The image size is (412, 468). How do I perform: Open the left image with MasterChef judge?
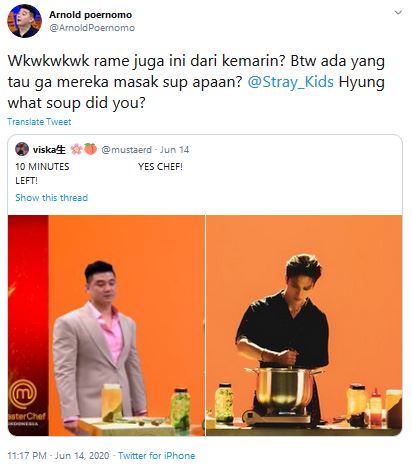(x=106, y=325)
